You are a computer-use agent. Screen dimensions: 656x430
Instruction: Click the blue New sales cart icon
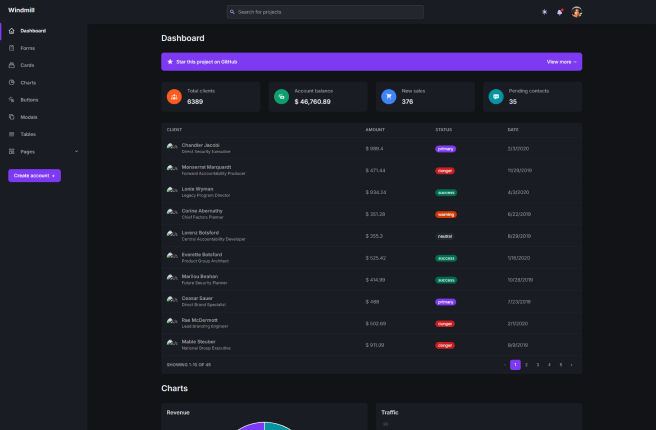389,97
